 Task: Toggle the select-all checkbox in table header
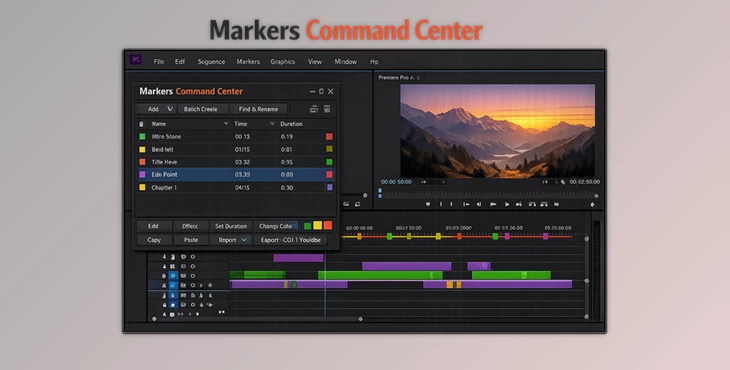(142, 124)
